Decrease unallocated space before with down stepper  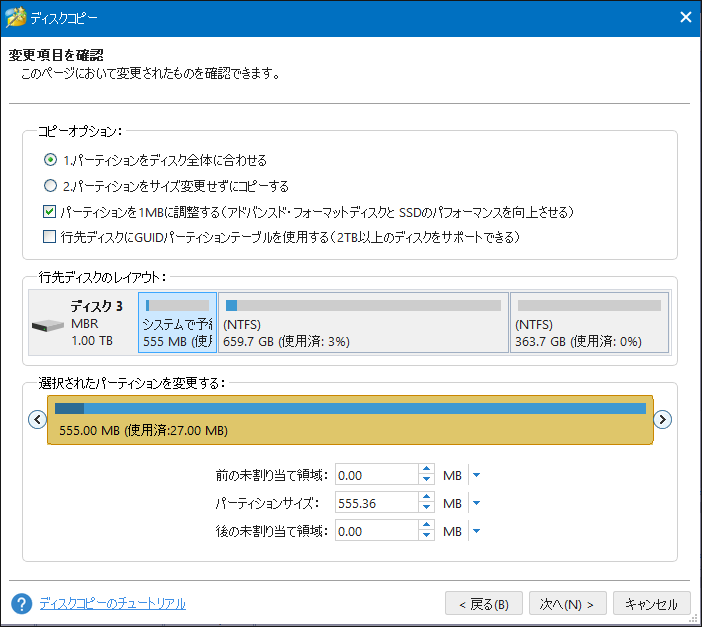[426, 480]
